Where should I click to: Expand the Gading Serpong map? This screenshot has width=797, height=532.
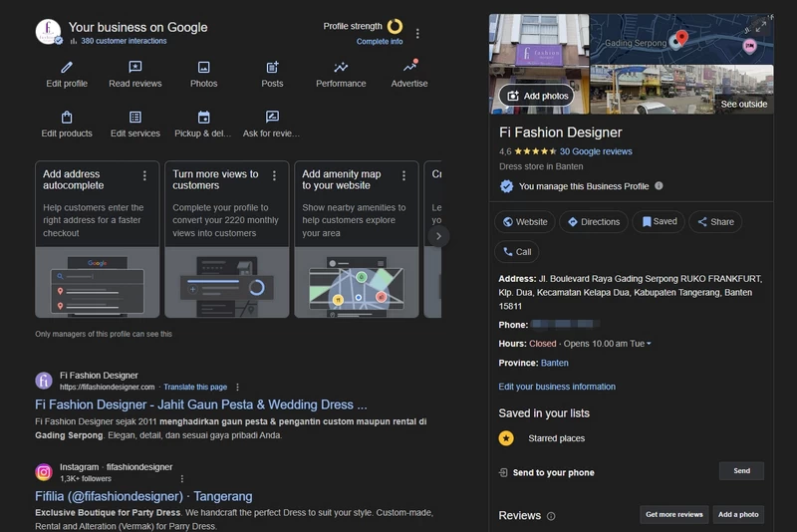point(760,26)
